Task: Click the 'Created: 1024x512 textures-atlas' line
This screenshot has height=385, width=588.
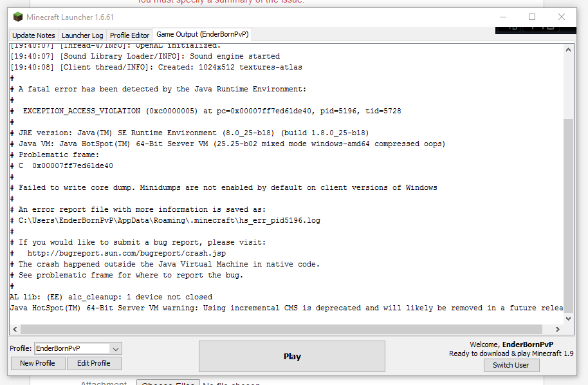Action: (x=156, y=67)
